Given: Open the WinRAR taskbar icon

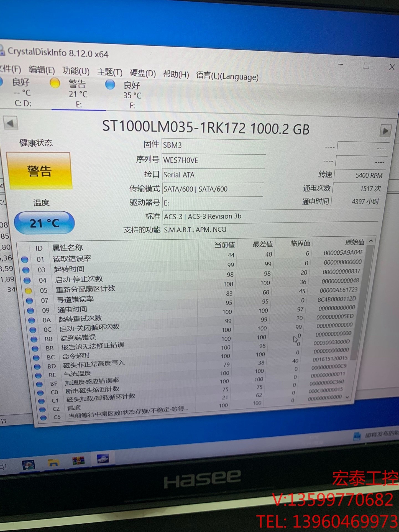Looking at the screenshot, I should coord(78,461).
